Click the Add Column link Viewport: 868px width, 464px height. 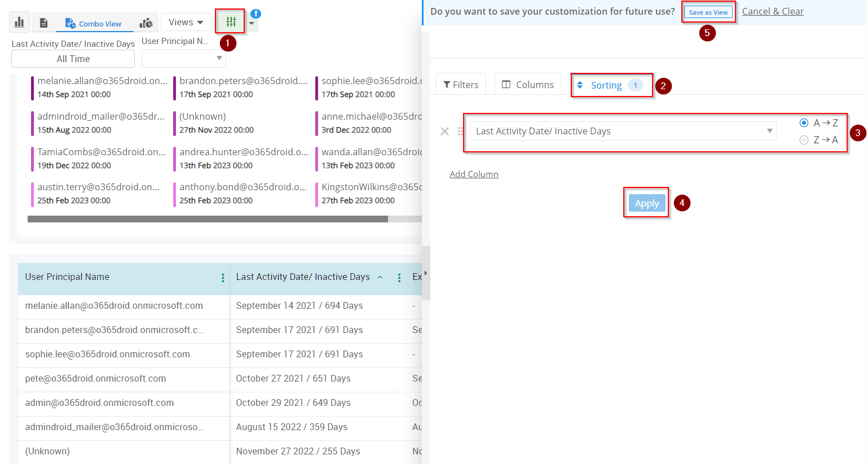474,174
